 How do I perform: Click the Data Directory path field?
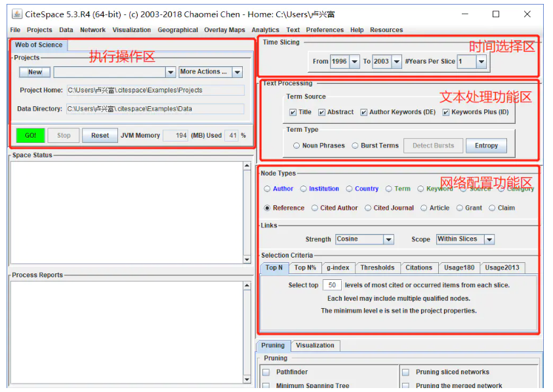click(x=155, y=109)
